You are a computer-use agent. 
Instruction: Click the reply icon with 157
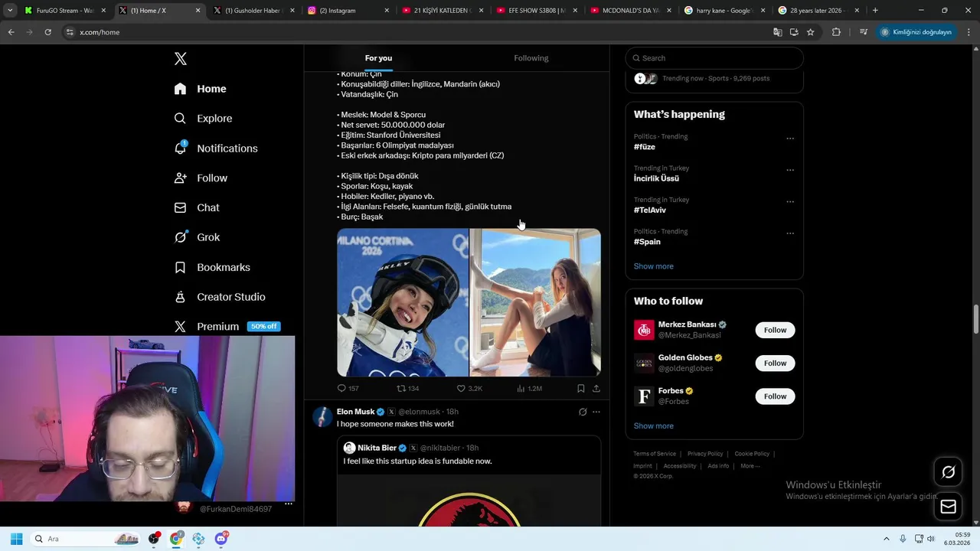[348, 389]
